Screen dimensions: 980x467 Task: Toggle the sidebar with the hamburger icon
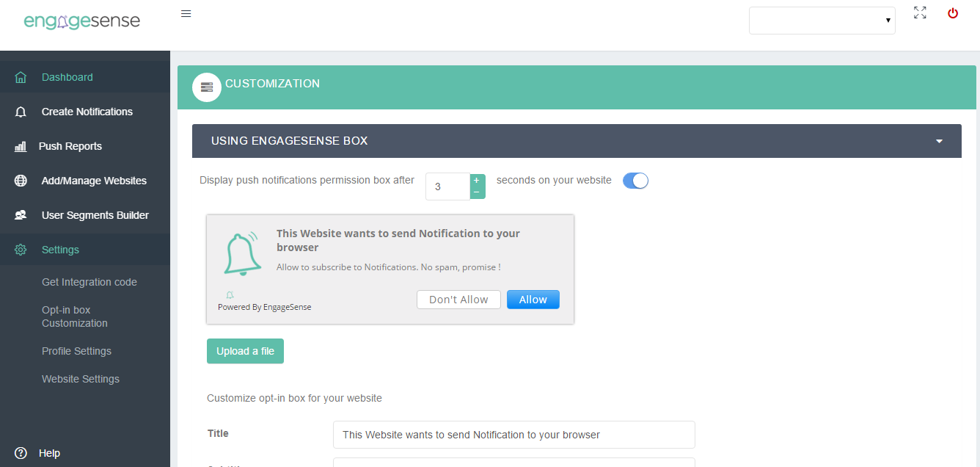[x=186, y=12]
